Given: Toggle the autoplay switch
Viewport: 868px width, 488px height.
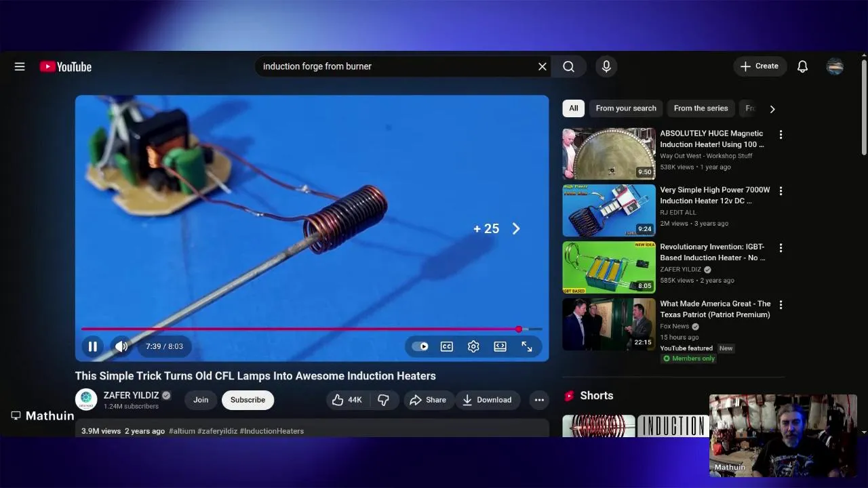Looking at the screenshot, I should pos(420,346).
